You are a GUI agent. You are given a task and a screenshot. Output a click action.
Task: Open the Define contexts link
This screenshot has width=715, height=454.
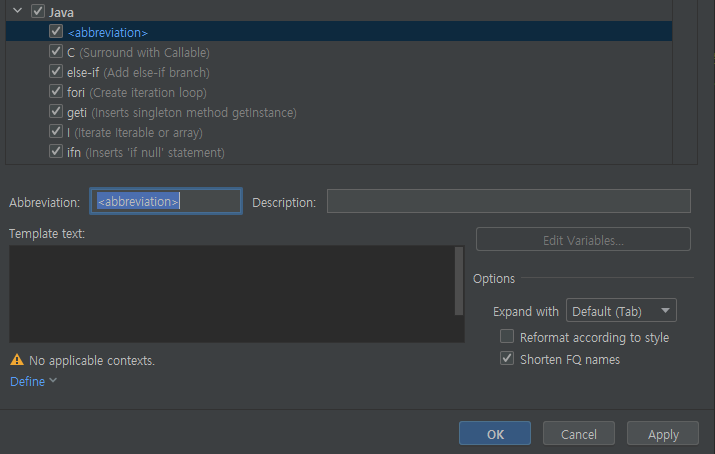point(27,382)
